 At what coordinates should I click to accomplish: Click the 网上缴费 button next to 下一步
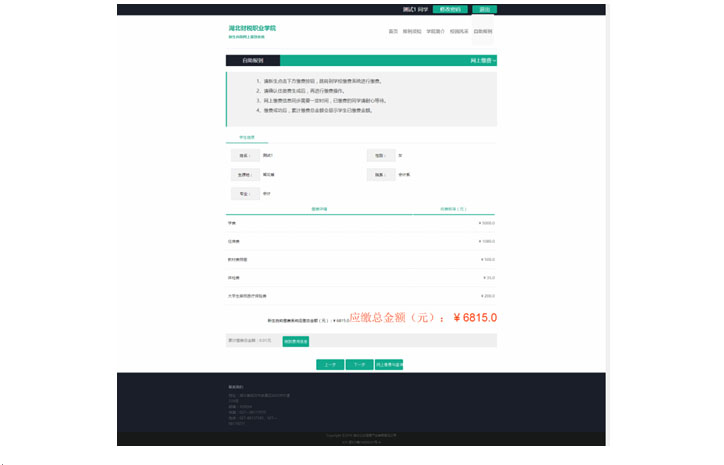tap(389, 365)
